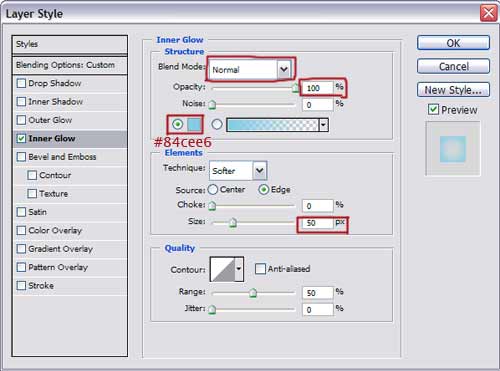Uncheck the Preview checkbox
This screenshot has height=371, width=500.
coord(433,109)
